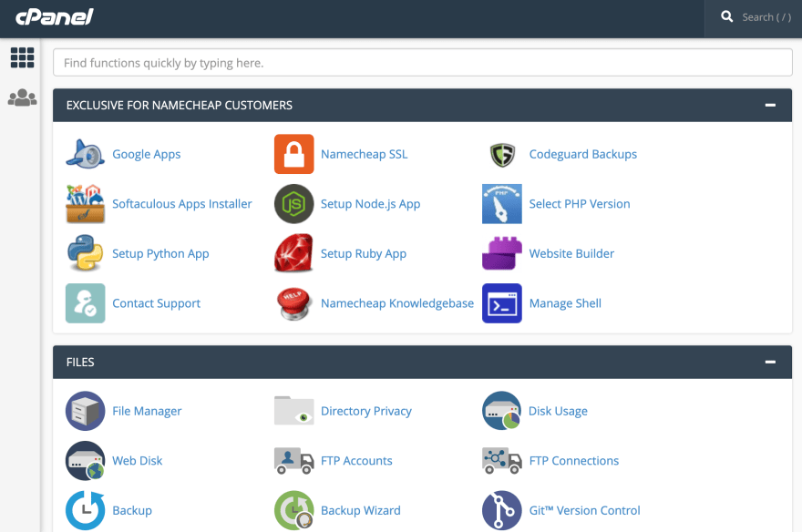Open Setup Python App link
The height and width of the screenshot is (532, 802).
(x=160, y=253)
